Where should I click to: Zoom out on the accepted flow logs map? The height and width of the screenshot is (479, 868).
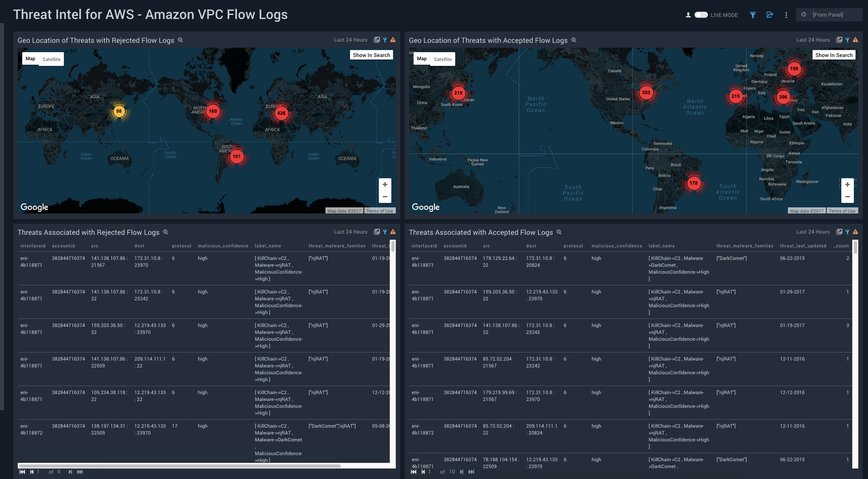pos(847,196)
